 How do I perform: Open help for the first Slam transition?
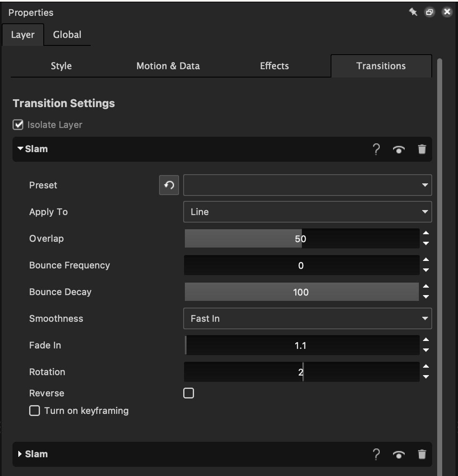click(376, 149)
